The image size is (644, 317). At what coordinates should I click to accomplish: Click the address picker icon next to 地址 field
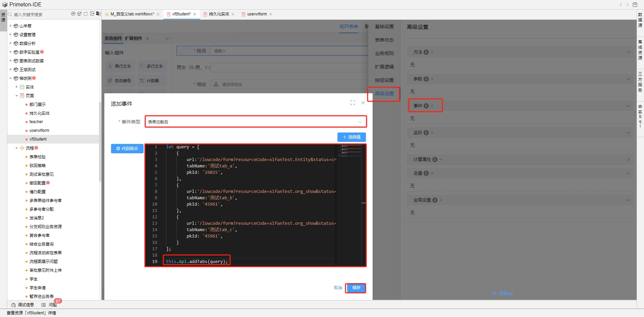point(216,84)
